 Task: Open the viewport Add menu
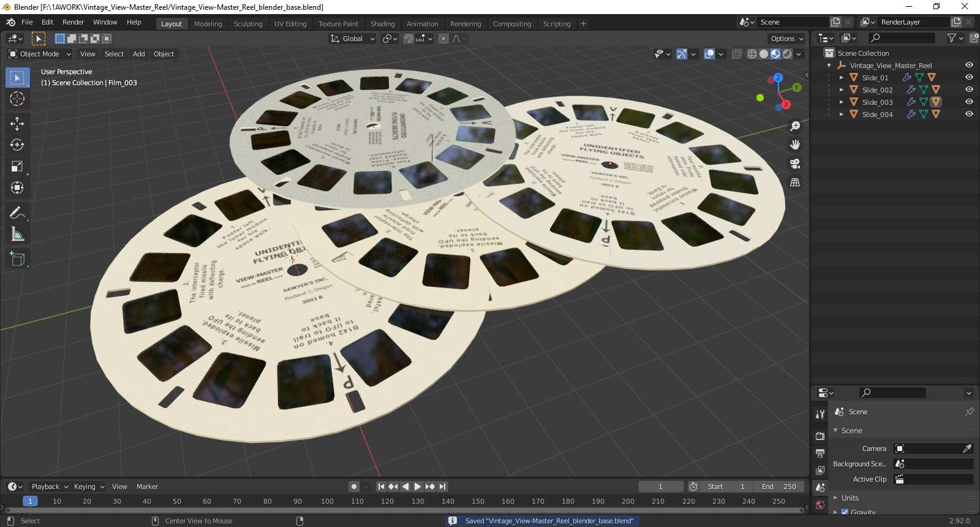[139, 54]
